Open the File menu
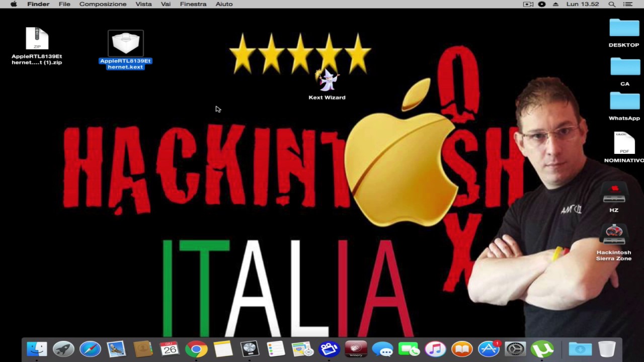This screenshot has height=362, width=644. coord(64,4)
